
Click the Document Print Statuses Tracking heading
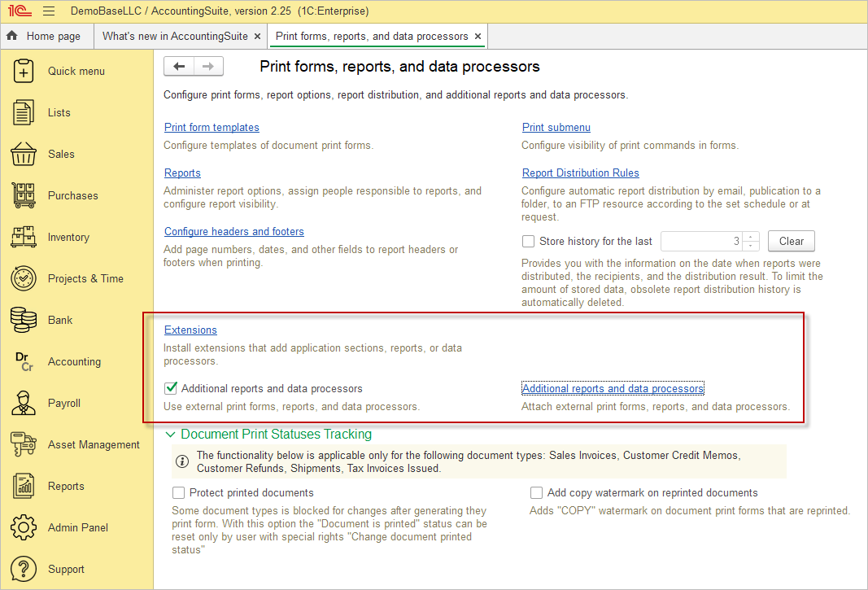coord(277,435)
